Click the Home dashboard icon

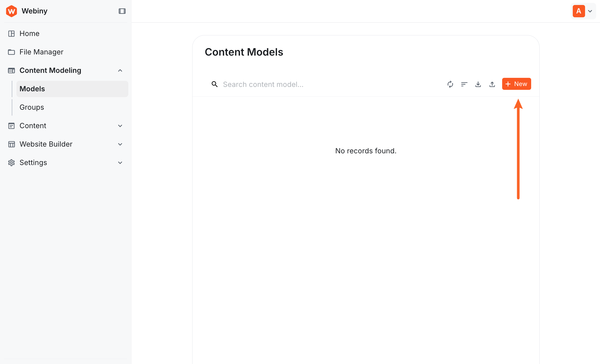tap(11, 33)
